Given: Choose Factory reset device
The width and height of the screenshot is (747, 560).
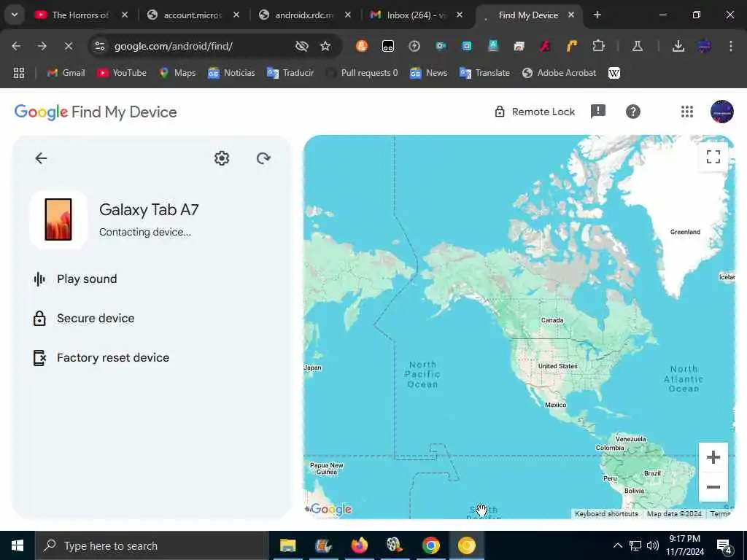Looking at the screenshot, I should click(101, 357).
